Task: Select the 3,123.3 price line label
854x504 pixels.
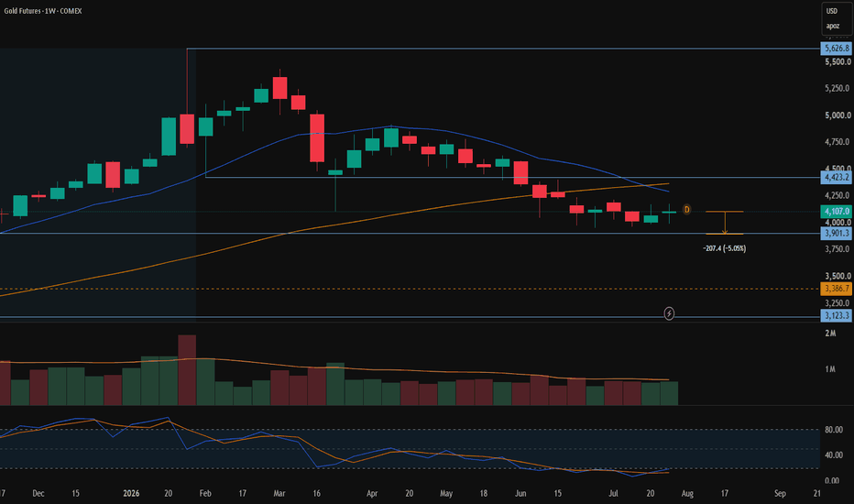Action: [836, 316]
